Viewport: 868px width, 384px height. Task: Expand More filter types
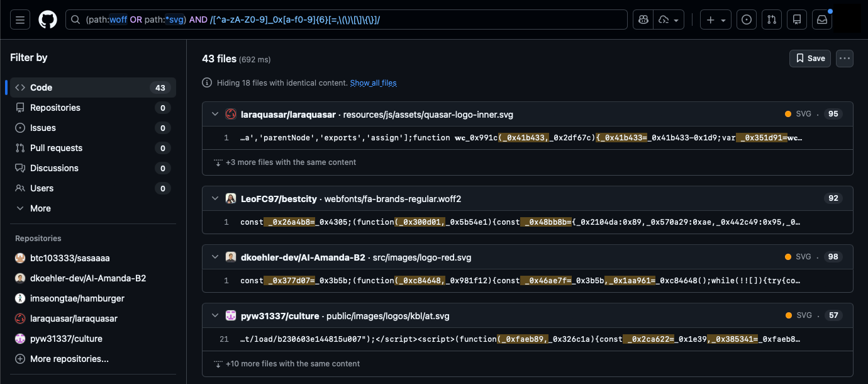coord(93,208)
